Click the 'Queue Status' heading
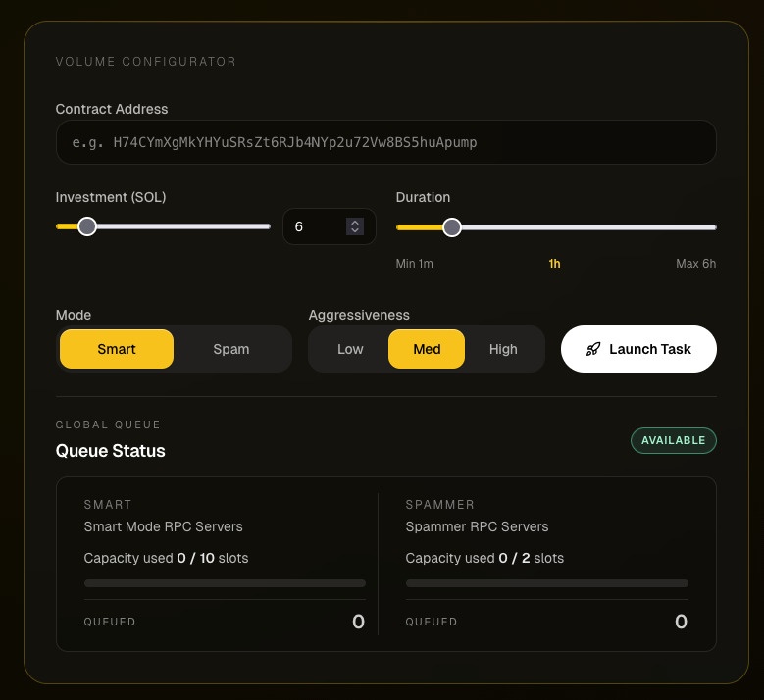 [111, 451]
